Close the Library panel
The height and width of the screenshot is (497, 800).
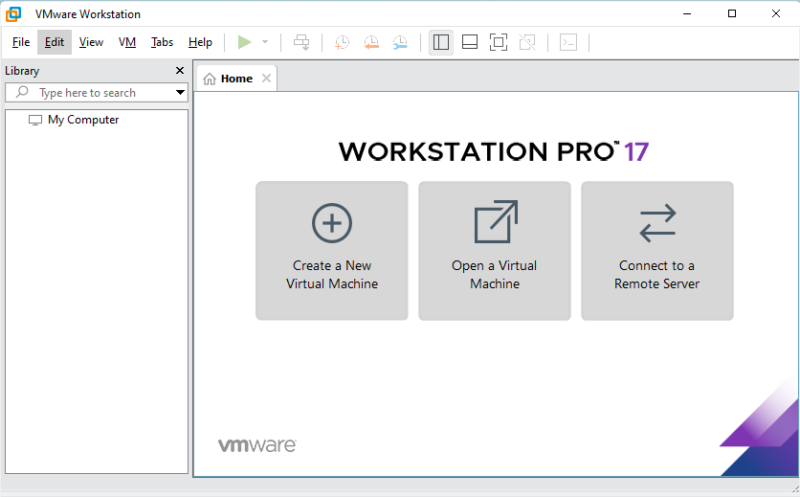[180, 71]
